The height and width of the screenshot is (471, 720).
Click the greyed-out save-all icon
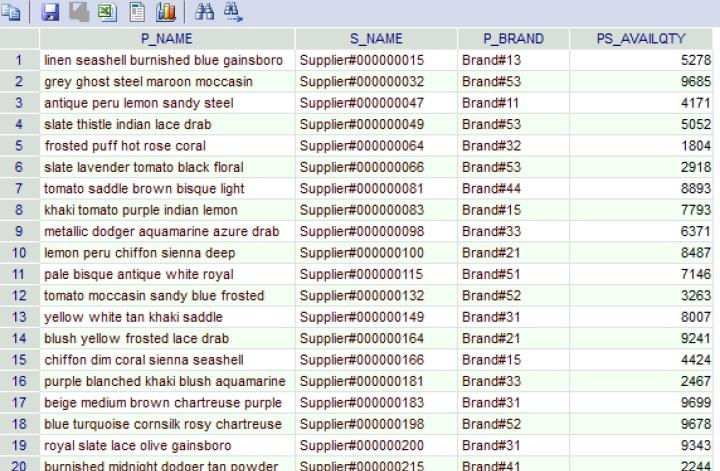pos(79,12)
